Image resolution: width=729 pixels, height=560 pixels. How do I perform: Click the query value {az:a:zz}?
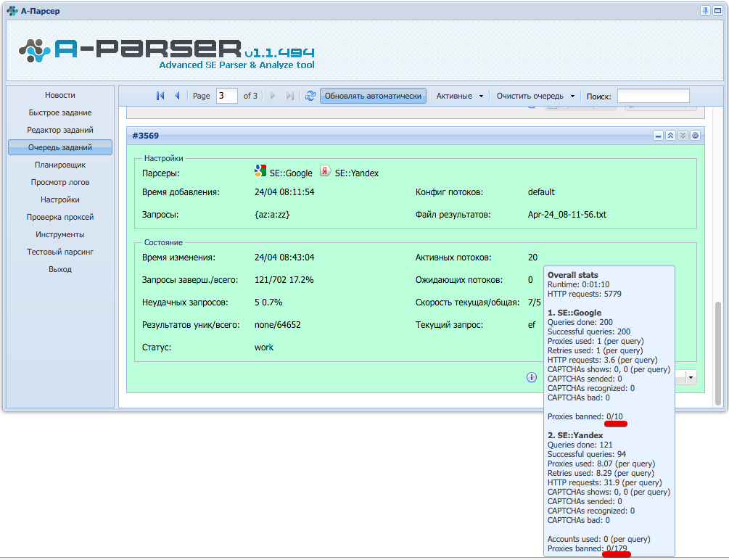[x=272, y=215]
